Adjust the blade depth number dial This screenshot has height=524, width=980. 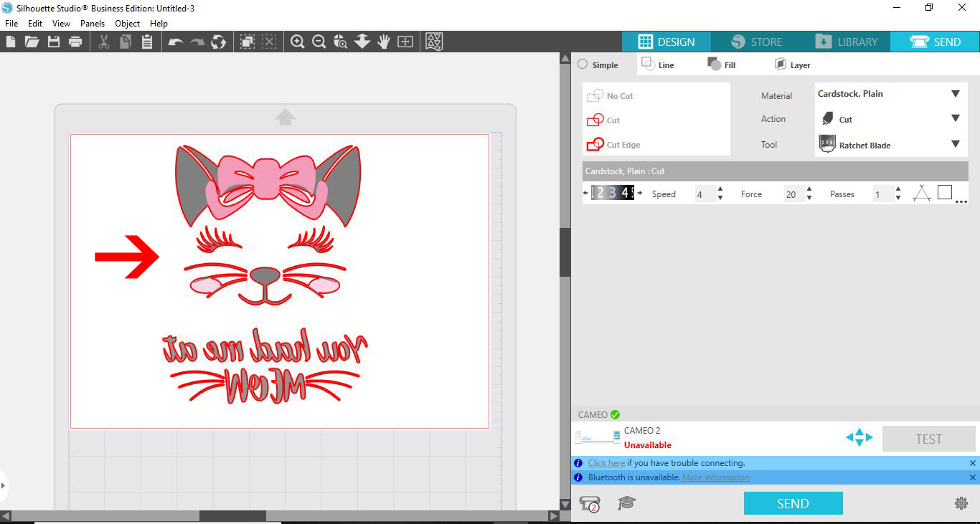612,192
